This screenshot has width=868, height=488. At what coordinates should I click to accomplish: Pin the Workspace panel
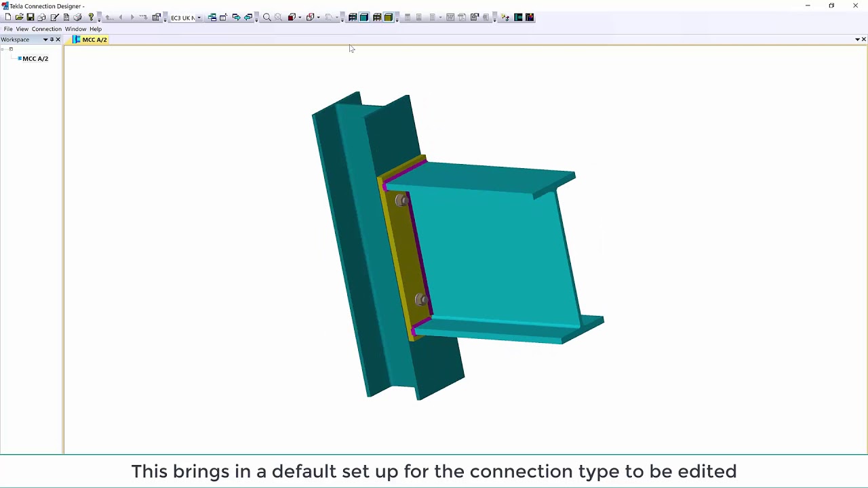pyautogui.click(x=52, y=39)
